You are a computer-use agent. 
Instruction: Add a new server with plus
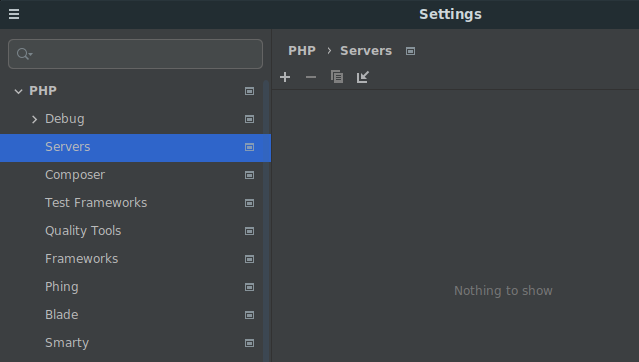[285, 77]
